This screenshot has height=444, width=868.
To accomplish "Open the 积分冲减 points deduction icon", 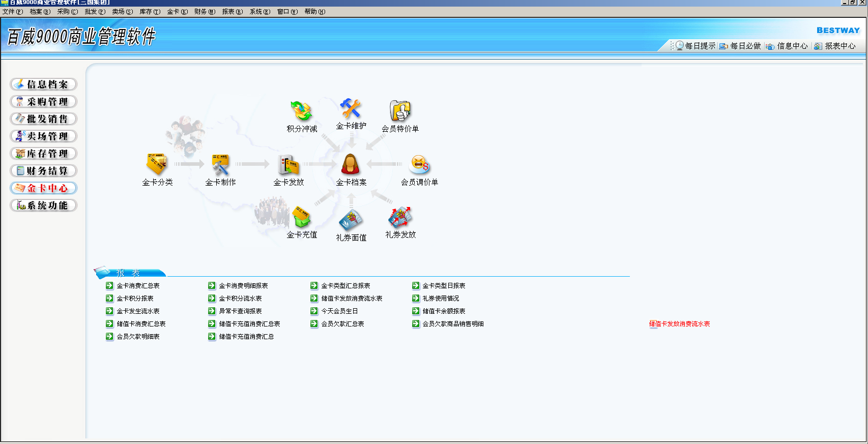I will coord(301,111).
